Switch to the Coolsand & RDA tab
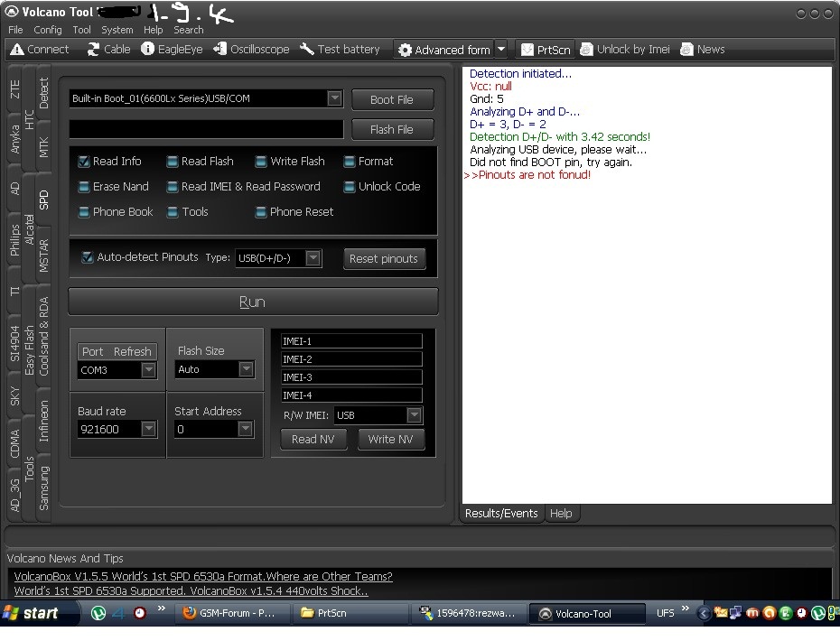Screen dimensions: 840x641 (43, 336)
